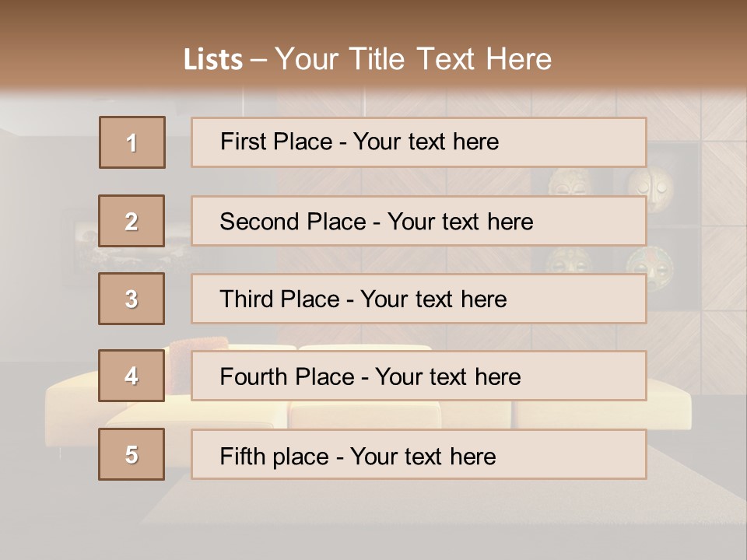
Task: Click the "Fifth place" text box
Action: click(419, 455)
